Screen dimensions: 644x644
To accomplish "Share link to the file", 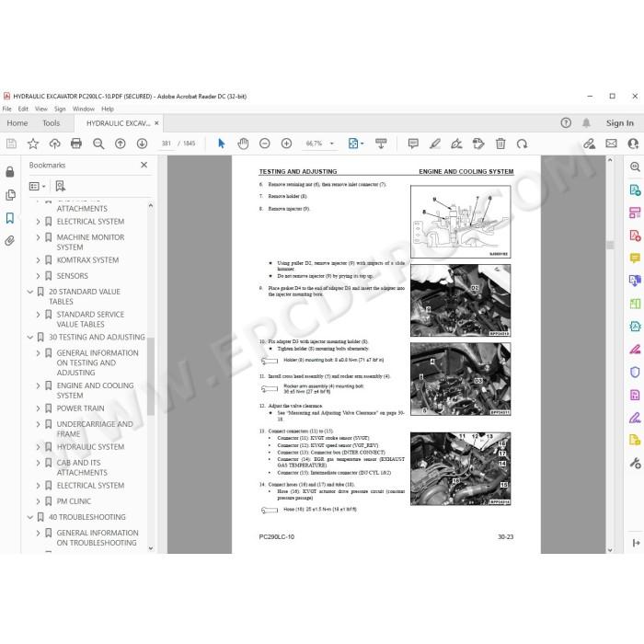I will point(590,144).
